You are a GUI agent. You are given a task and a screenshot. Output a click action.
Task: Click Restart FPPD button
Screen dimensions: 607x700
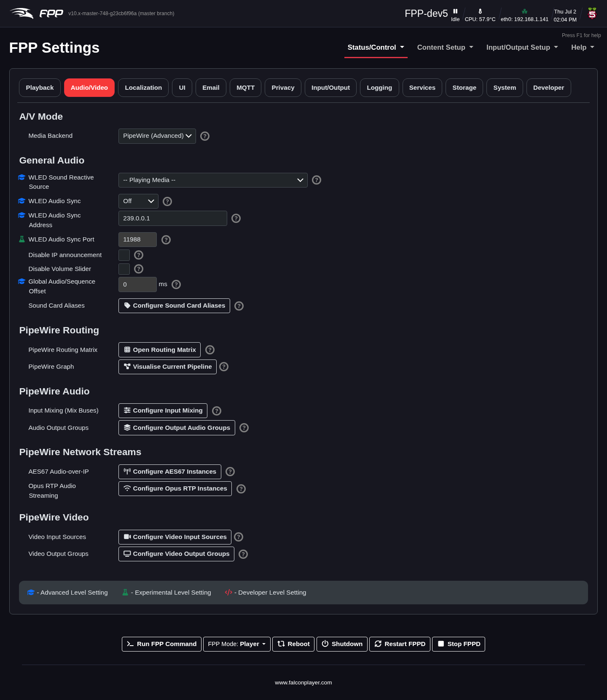[400, 644]
